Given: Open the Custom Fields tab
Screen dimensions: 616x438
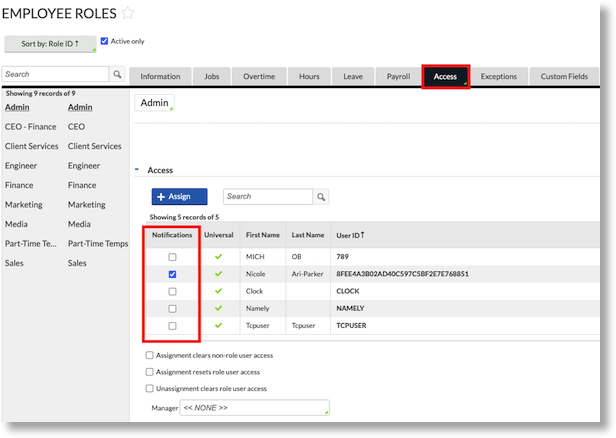Looking at the screenshot, I should coord(565,76).
